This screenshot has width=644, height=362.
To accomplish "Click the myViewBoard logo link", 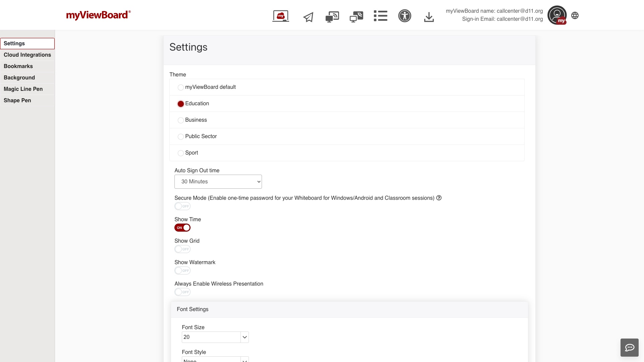I will click(x=98, y=15).
